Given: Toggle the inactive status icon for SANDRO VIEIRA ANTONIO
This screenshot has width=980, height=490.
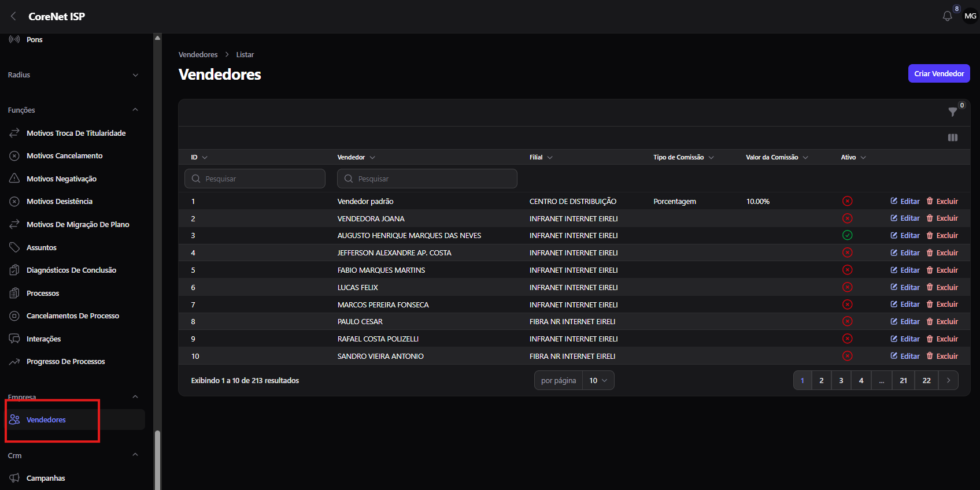Looking at the screenshot, I should 848,356.
